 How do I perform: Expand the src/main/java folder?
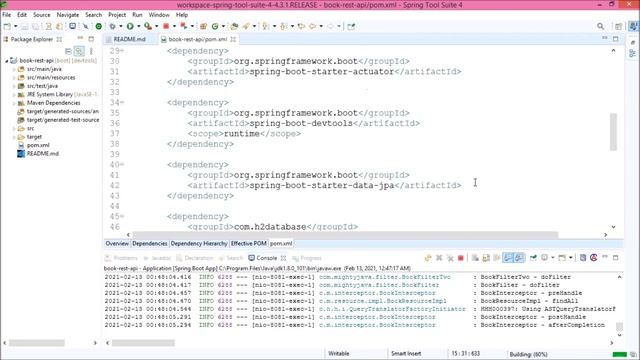[x=14, y=69]
